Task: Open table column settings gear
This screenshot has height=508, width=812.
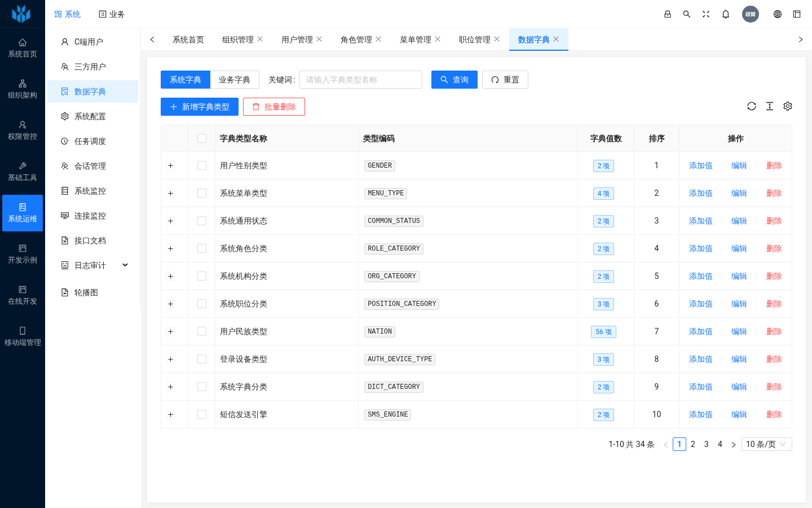Action: coord(788,106)
